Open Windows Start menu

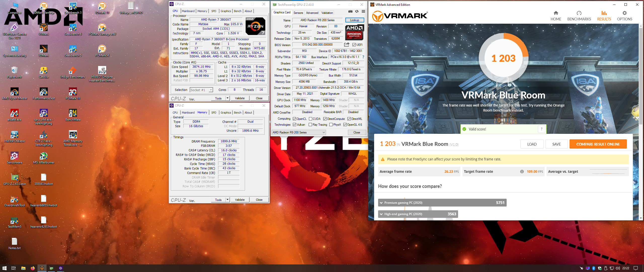tap(5, 268)
